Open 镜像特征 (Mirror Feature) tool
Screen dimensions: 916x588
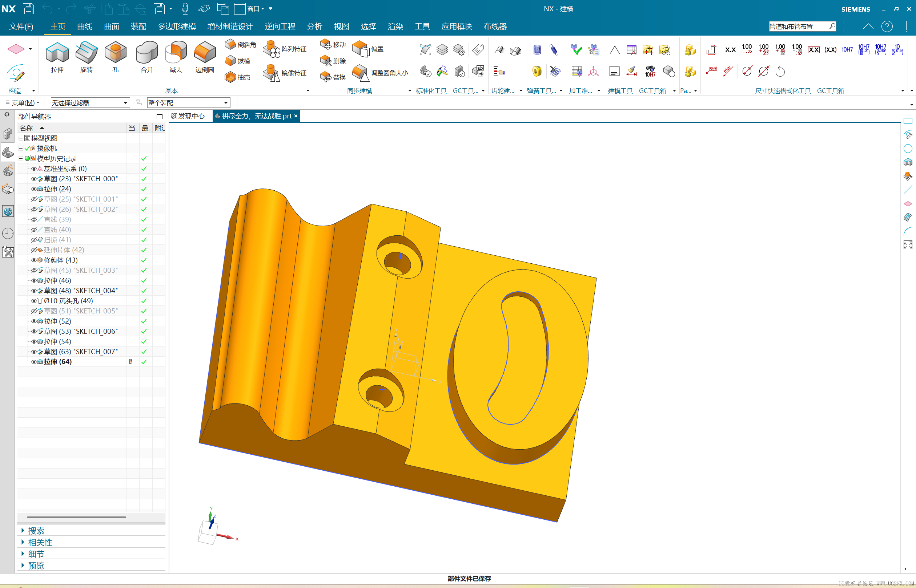(285, 73)
